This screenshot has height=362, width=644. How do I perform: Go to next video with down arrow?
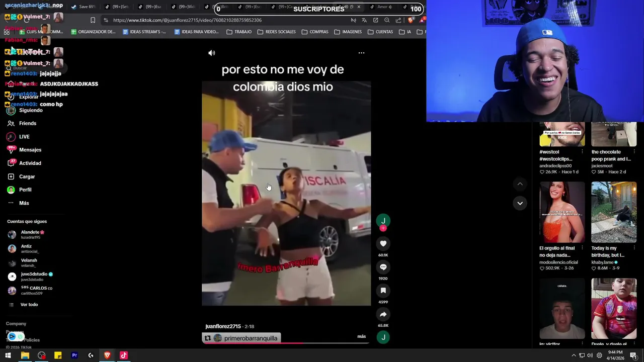(x=520, y=203)
